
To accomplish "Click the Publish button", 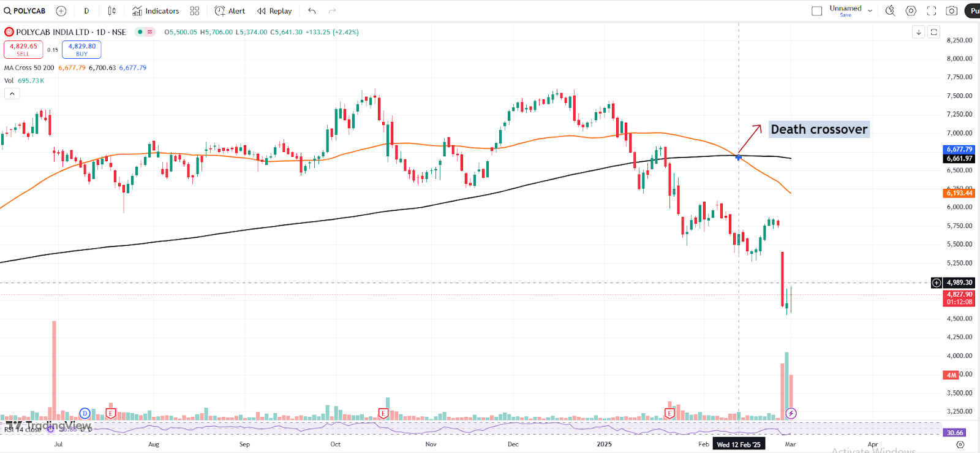I will tap(973, 11).
